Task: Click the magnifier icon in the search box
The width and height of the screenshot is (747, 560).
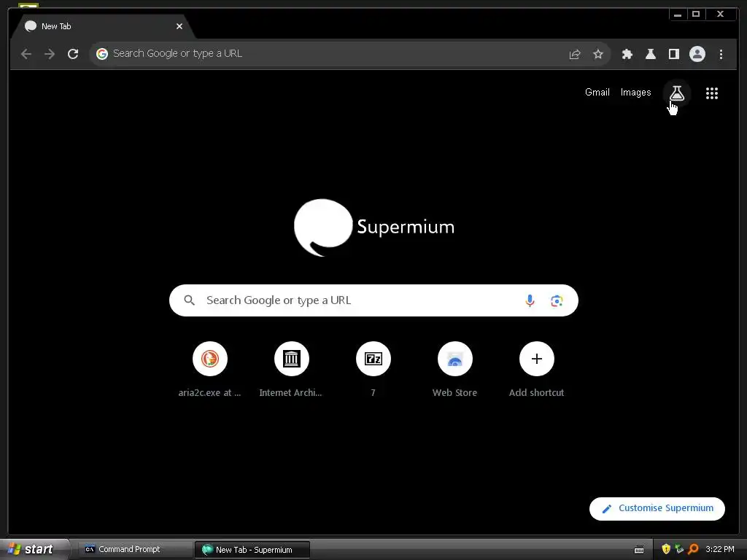Action: [x=189, y=300]
